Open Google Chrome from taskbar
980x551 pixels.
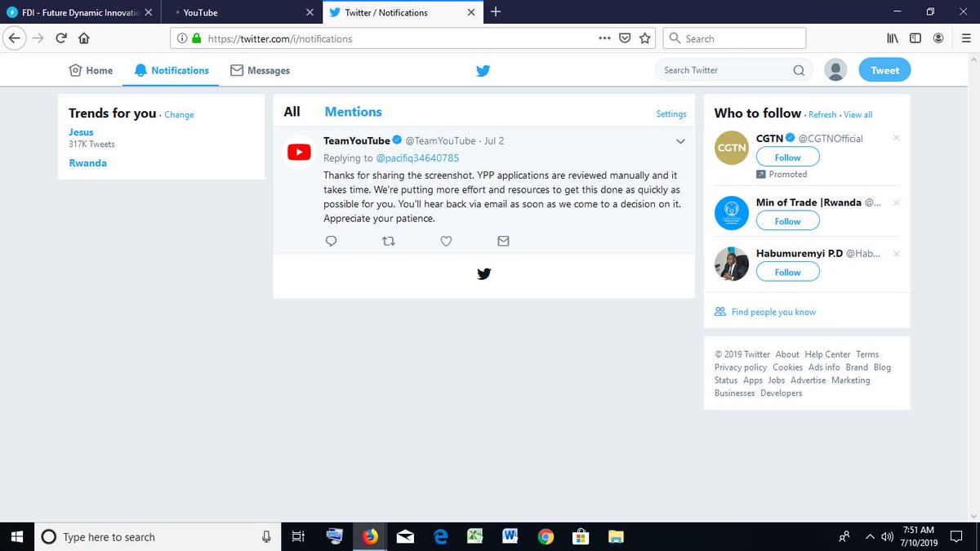(546, 536)
